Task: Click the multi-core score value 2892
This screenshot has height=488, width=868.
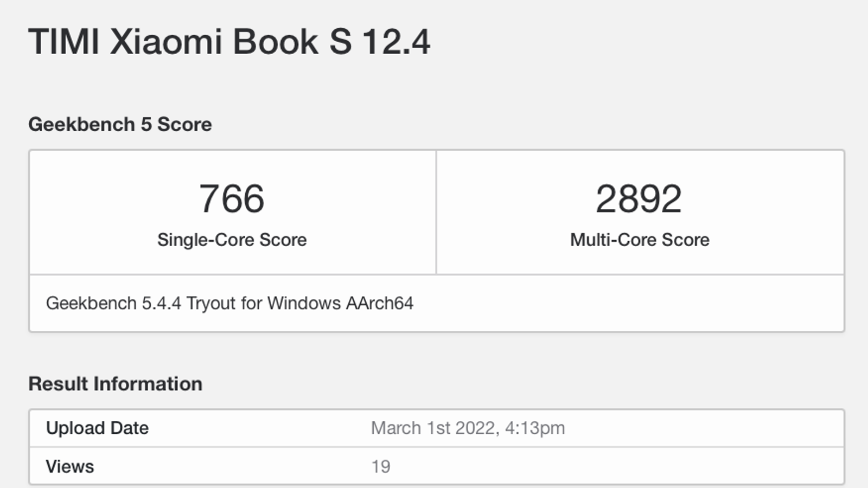Action: 639,198
